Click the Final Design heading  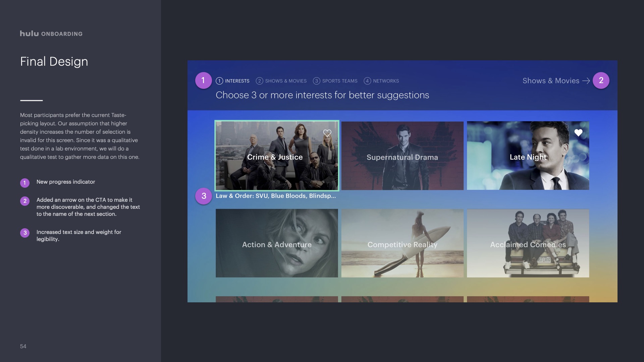coord(54,62)
